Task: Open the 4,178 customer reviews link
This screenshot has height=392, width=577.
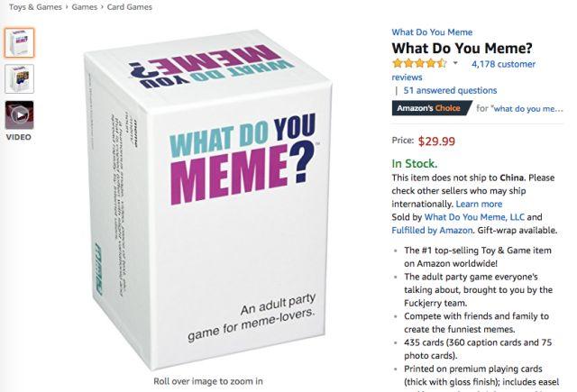Action: tap(463, 70)
